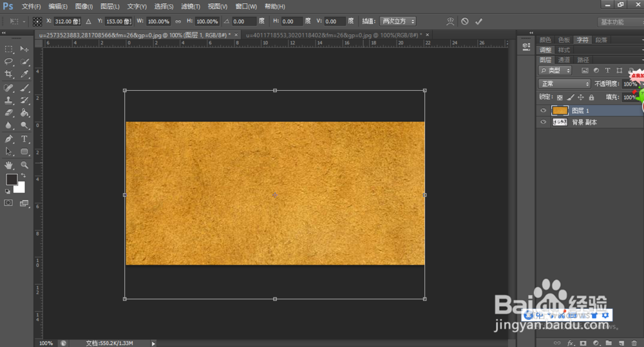This screenshot has height=347, width=644.
Task: Open the 正常 blend mode dropdown
Action: [565, 84]
